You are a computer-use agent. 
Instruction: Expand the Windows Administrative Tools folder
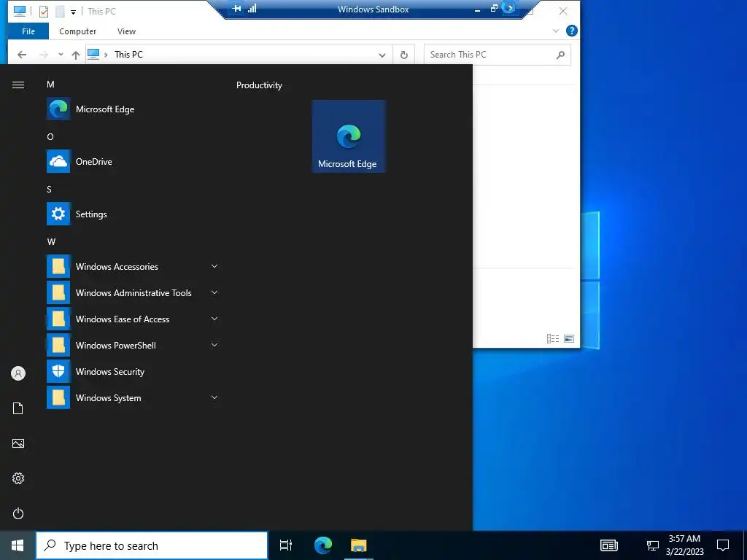[x=133, y=292]
